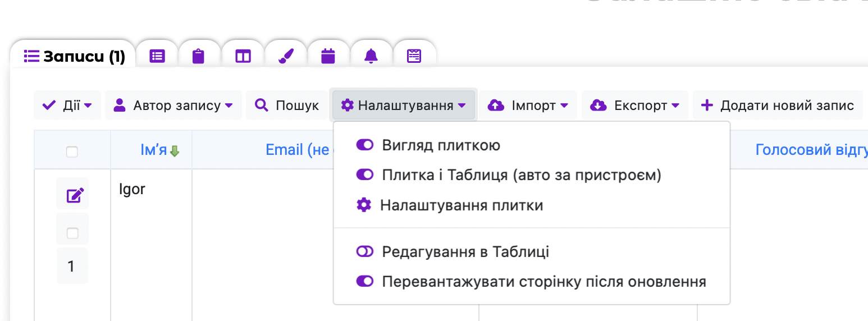Click Додати новий запис button
The height and width of the screenshot is (321, 868).
pyautogui.click(x=778, y=105)
